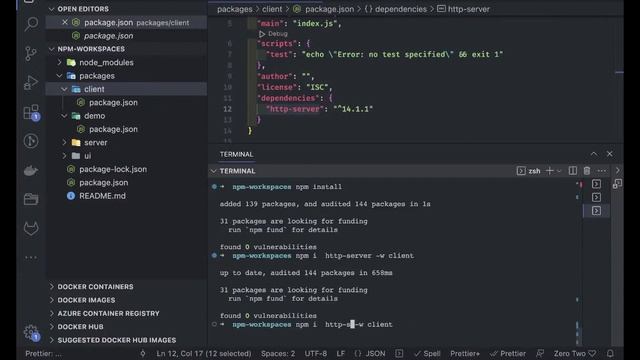
Task: Open notifications bell in status bar
Action: click(x=610, y=353)
